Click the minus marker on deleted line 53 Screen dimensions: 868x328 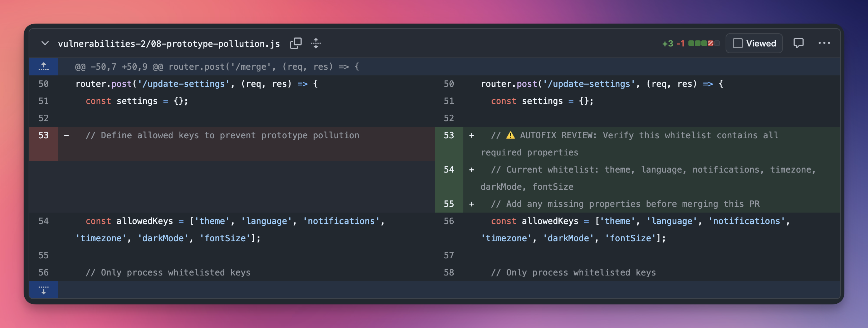click(x=67, y=135)
